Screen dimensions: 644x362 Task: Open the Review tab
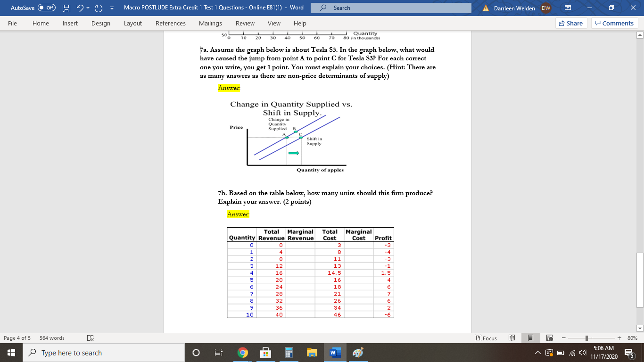tap(245, 23)
